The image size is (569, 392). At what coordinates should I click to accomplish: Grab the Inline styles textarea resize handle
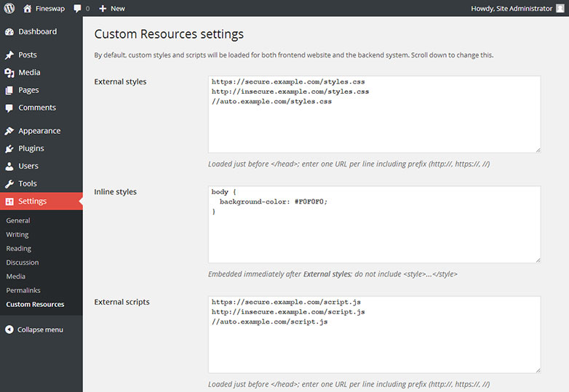coord(538,260)
